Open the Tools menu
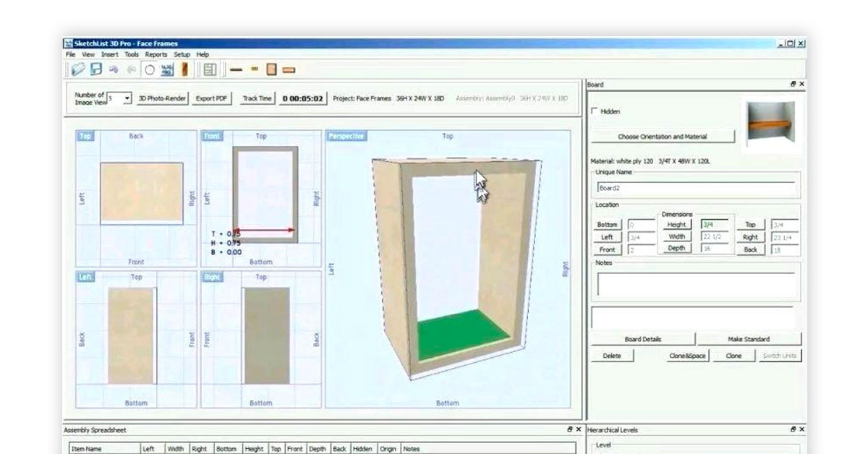868x454 pixels. (x=132, y=54)
